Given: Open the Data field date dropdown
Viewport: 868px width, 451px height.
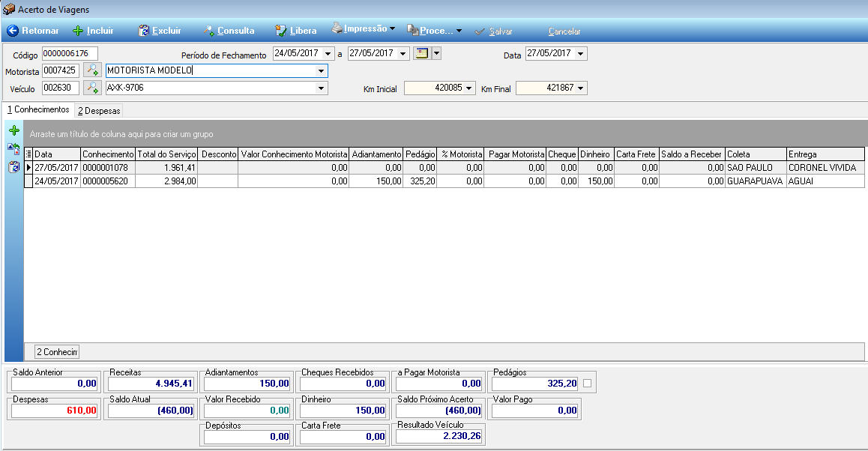Looking at the screenshot, I should (580, 54).
